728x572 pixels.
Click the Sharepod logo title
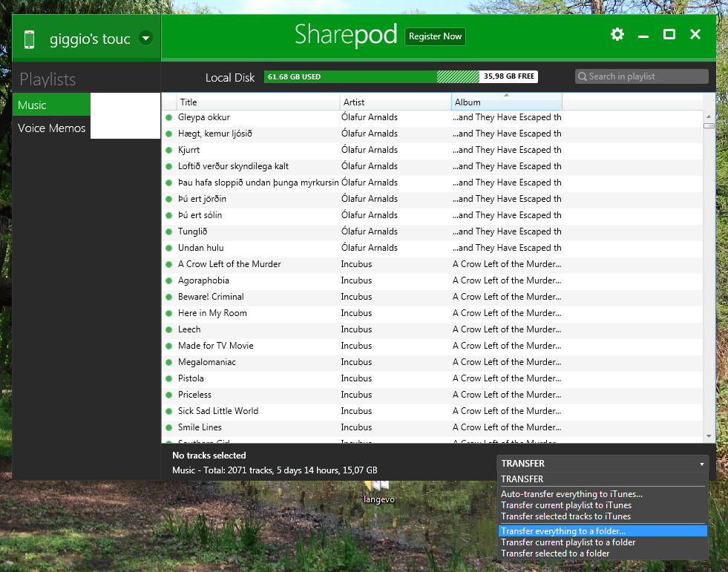point(346,35)
